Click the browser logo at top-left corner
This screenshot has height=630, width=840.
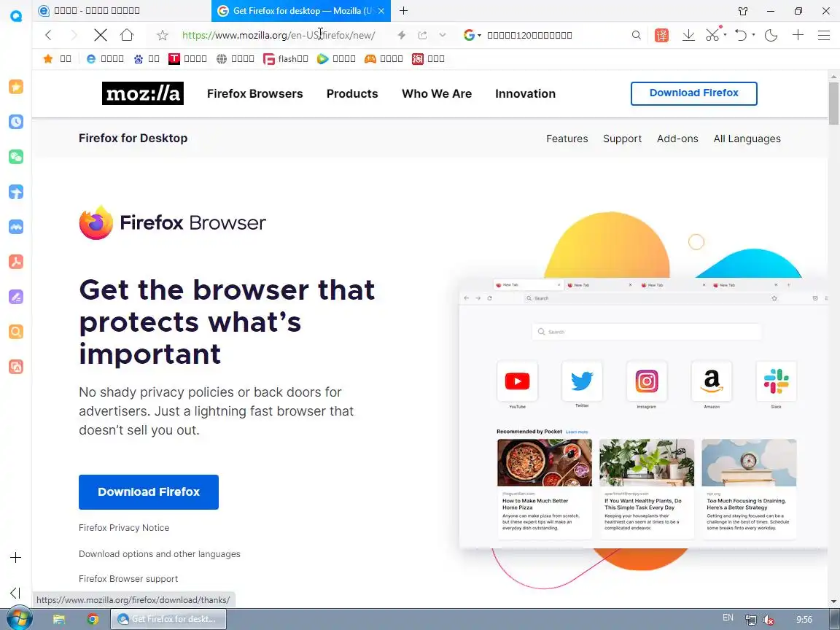(16, 16)
